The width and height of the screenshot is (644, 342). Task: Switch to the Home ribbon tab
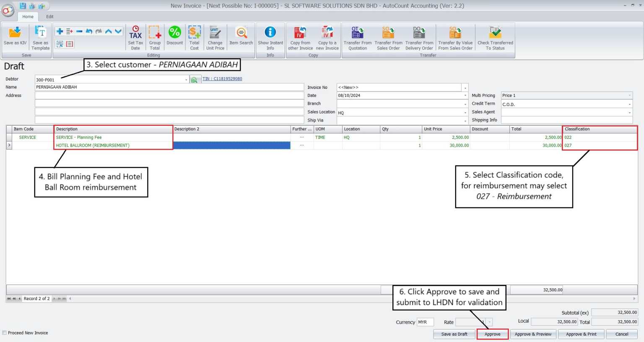point(28,17)
